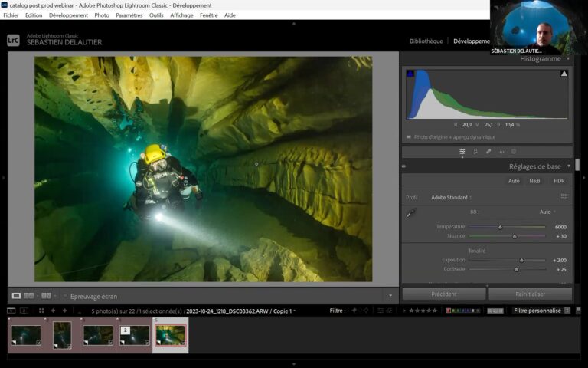Collapse the Histogramme panel
Image resolution: width=588 pixels, height=368 pixels.
pos(568,58)
